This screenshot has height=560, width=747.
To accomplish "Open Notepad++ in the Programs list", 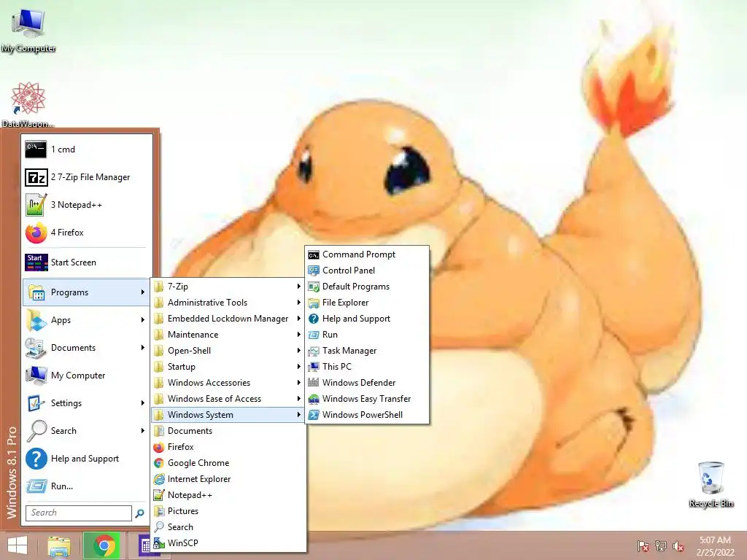I will (x=228, y=495).
